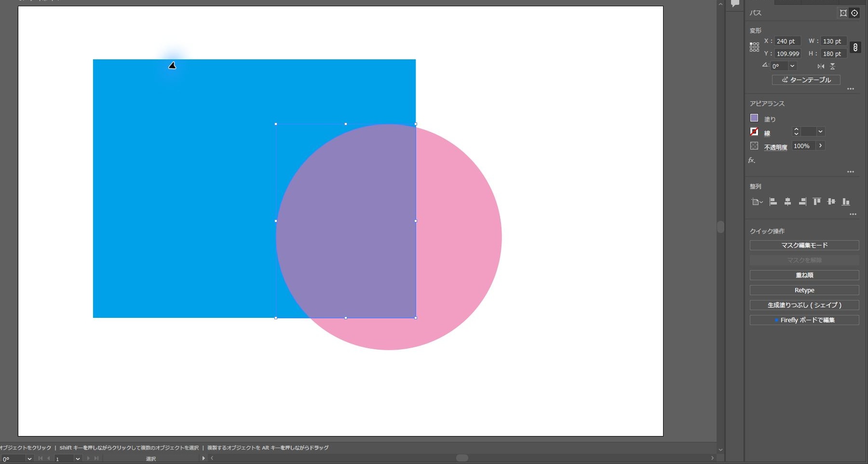Click the Y position field 109.999
Image resolution: width=868 pixels, height=464 pixels.
787,54
